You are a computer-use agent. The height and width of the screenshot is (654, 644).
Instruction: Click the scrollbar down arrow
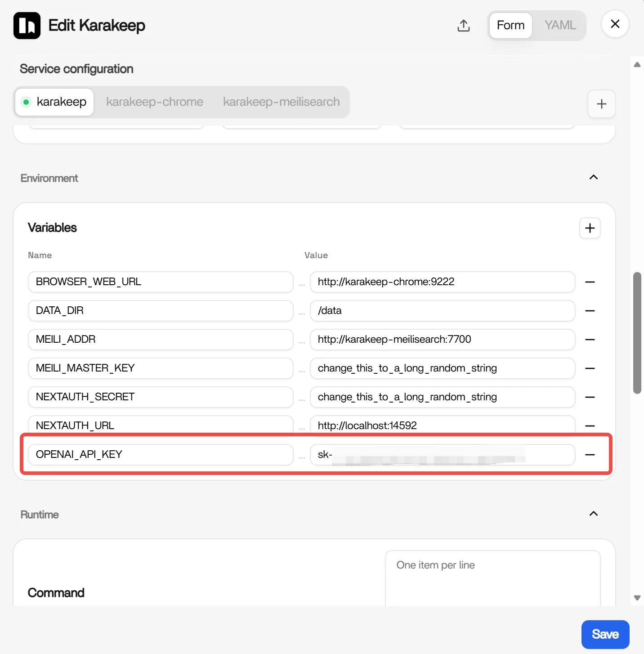(x=637, y=598)
